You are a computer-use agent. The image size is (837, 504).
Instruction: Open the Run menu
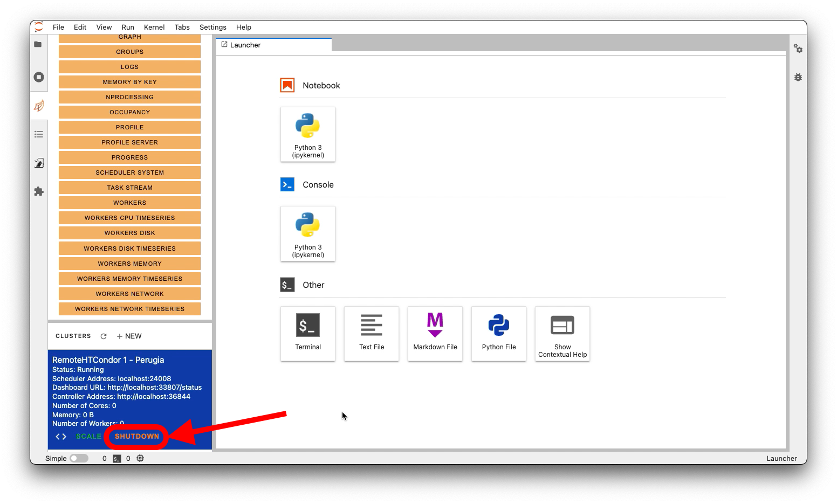[128, 27]
